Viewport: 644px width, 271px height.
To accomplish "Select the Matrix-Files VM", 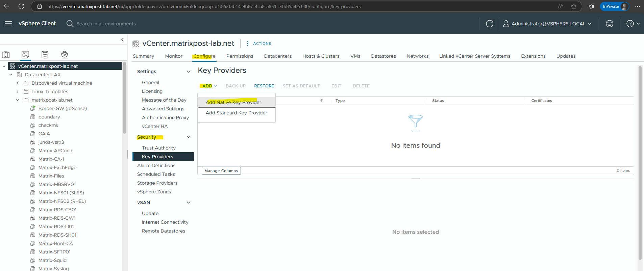I will pos(51,176).
